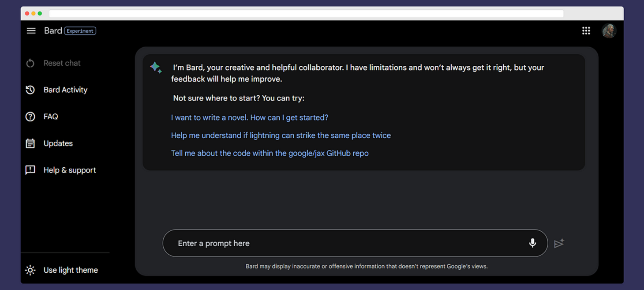
Task: Click the Reset chat icon
Action: [x=30, y=63]
